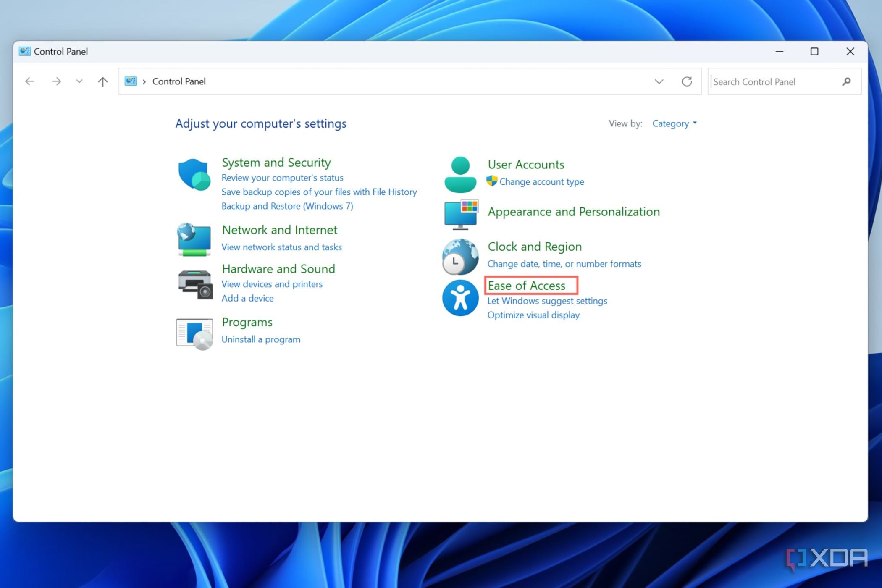882x588 pixels.
Task: Open Backup and Restore (Windows 7)
Action: pyautogui.click(x=287, y=206)
